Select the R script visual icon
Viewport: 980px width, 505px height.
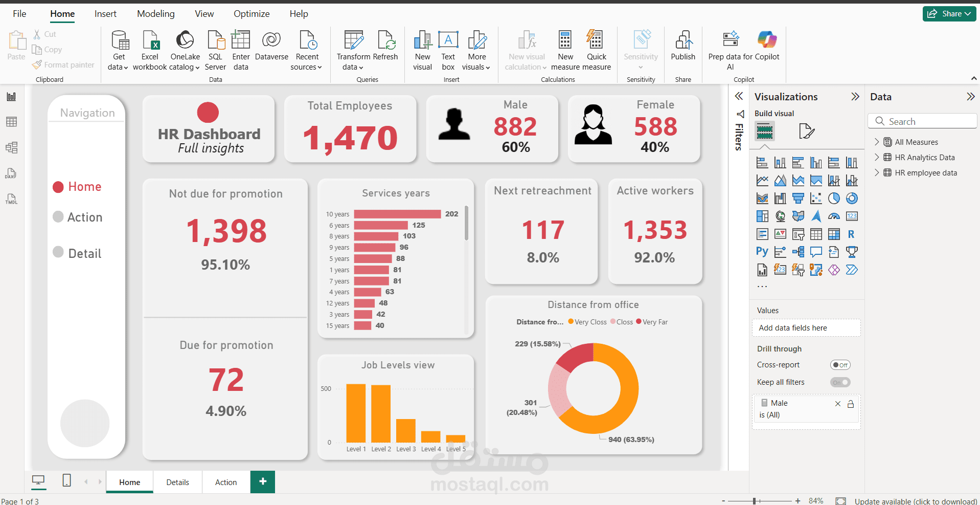click(852, 234)
